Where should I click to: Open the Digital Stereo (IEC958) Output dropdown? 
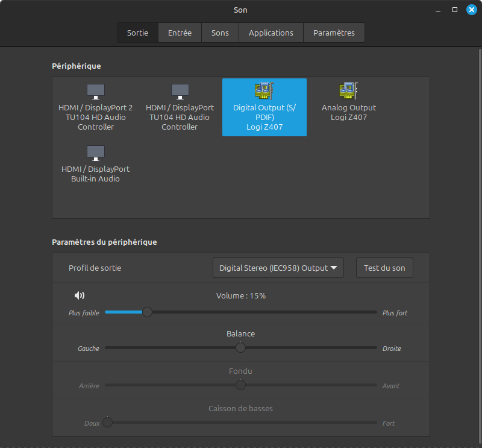point(278,268)
